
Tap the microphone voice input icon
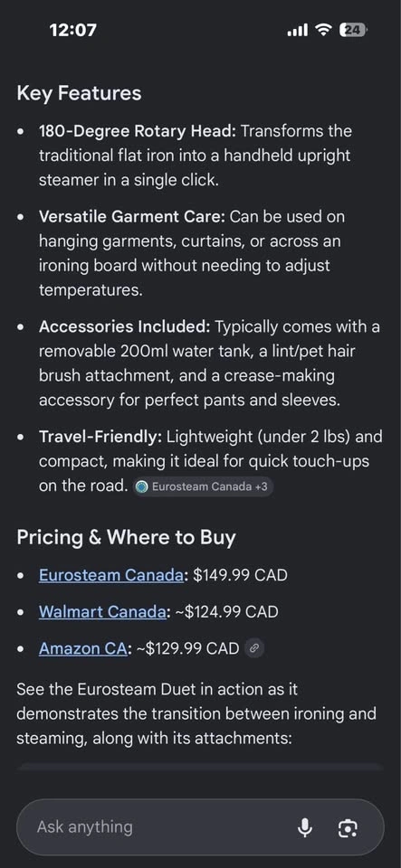(305, 827)
